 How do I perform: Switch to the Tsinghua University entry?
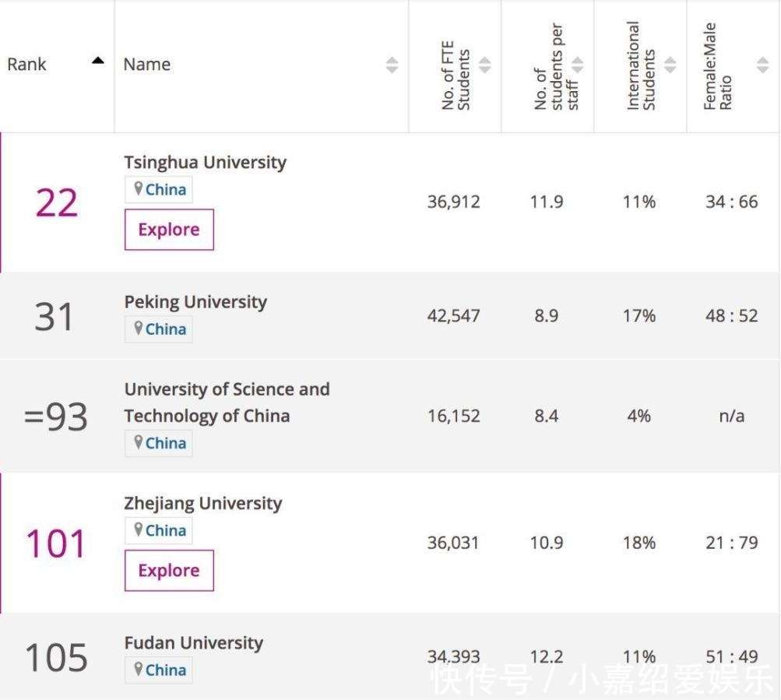coord(205,162)
